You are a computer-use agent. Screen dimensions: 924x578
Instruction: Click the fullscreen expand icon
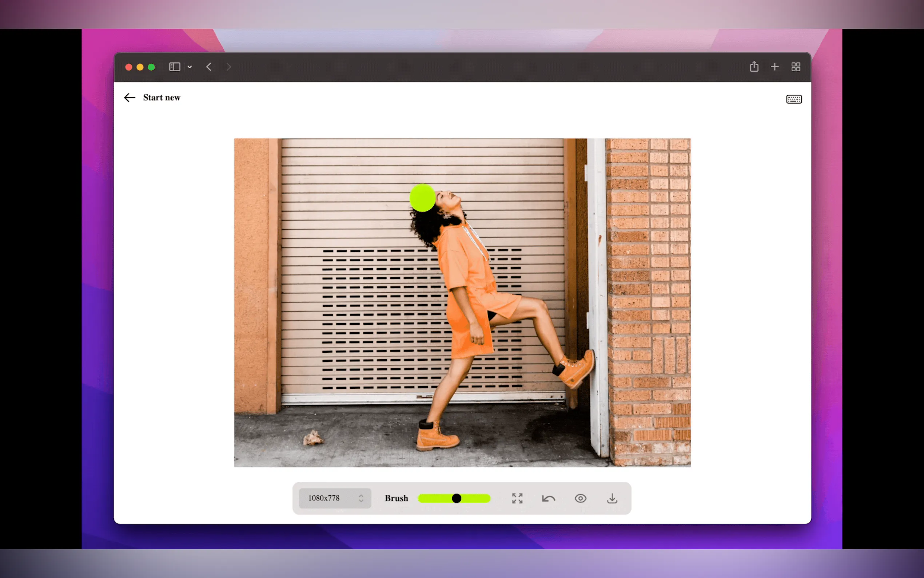[x=517, y=498]
